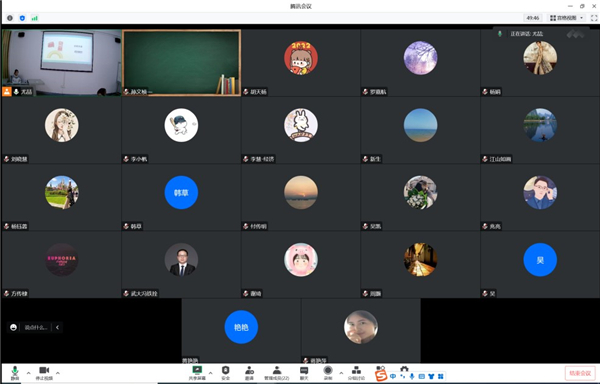Open manage members (22) panel
Screen dimensions: 600x384
click(x=277, y=373)
